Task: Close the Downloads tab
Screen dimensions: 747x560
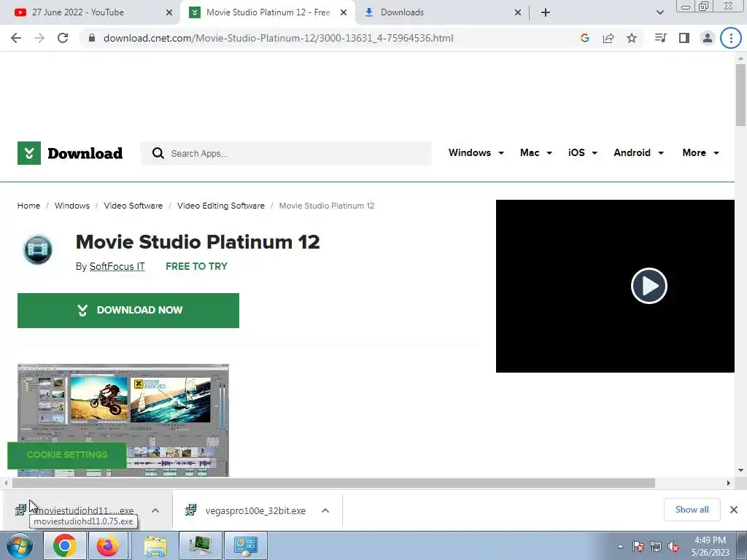Action: (518, 12)
